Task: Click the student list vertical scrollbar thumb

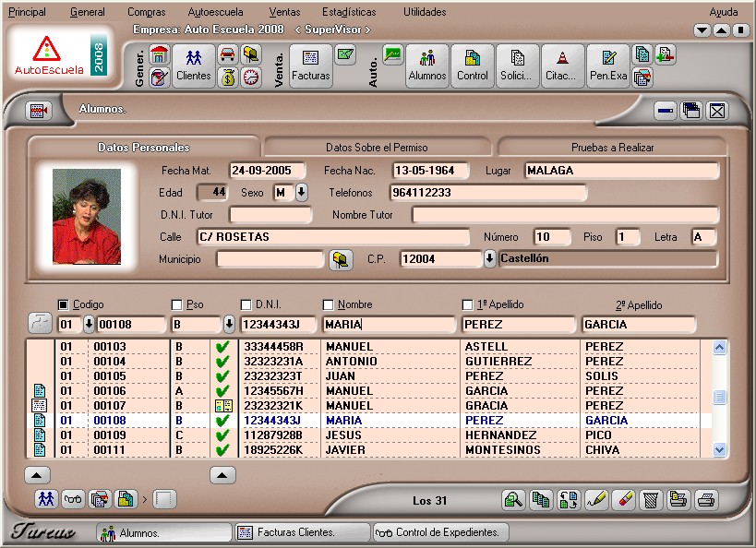Action: click(x=720, y=398)
